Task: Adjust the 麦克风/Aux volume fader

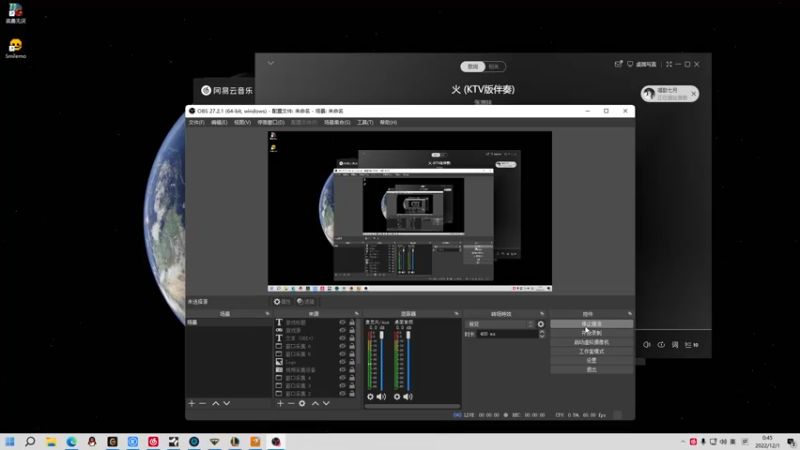Action: tap(382, 335)
